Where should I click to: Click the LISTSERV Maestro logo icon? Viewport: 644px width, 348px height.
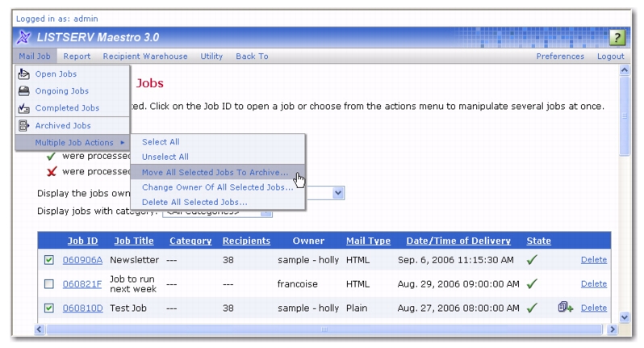tap(24, 37)
